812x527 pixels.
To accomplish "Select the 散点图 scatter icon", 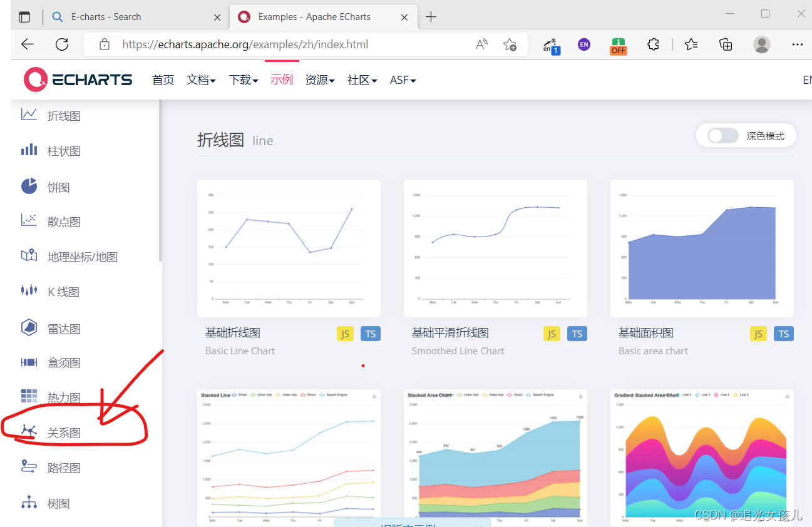I will point(29,220).
